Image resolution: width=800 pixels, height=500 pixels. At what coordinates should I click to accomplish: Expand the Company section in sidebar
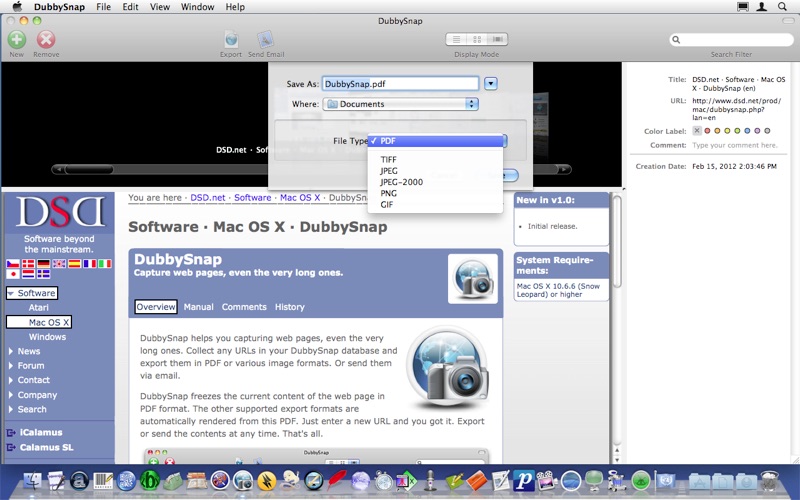11,394
